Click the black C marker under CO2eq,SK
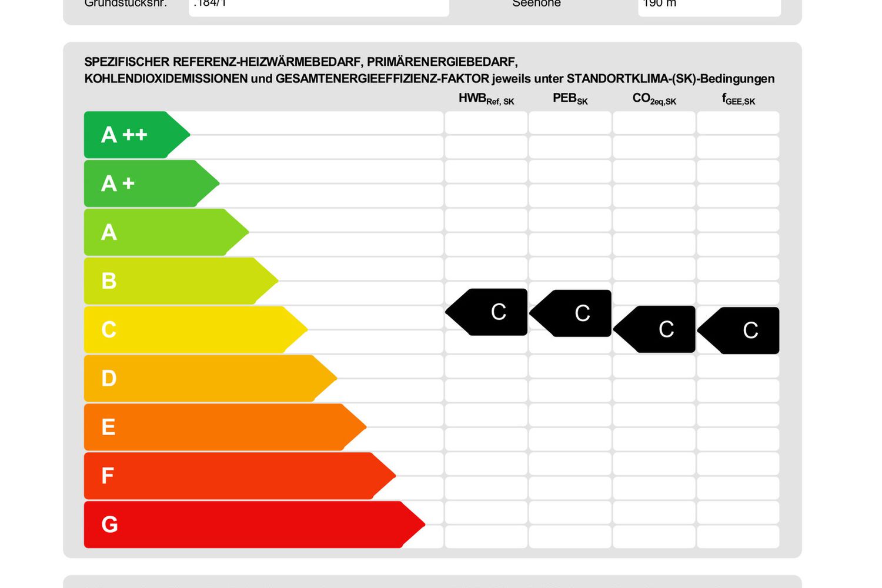The height and width of the screenshot is (588, 882). coord(655,329)
